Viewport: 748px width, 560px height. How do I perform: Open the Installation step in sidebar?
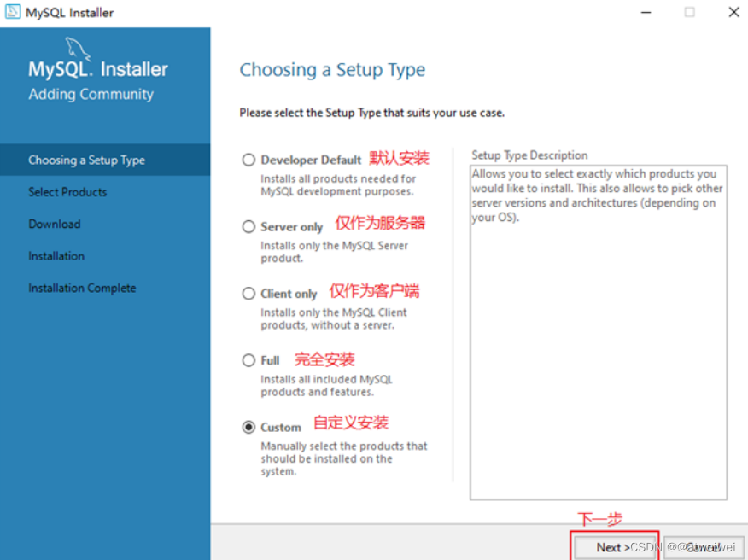56,256
